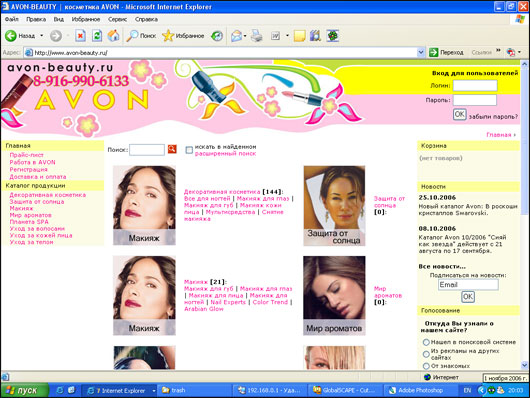Screen dimensions: 530x398
Task: Open 'расширенный поиск' link
Action: tap(225, 154)
